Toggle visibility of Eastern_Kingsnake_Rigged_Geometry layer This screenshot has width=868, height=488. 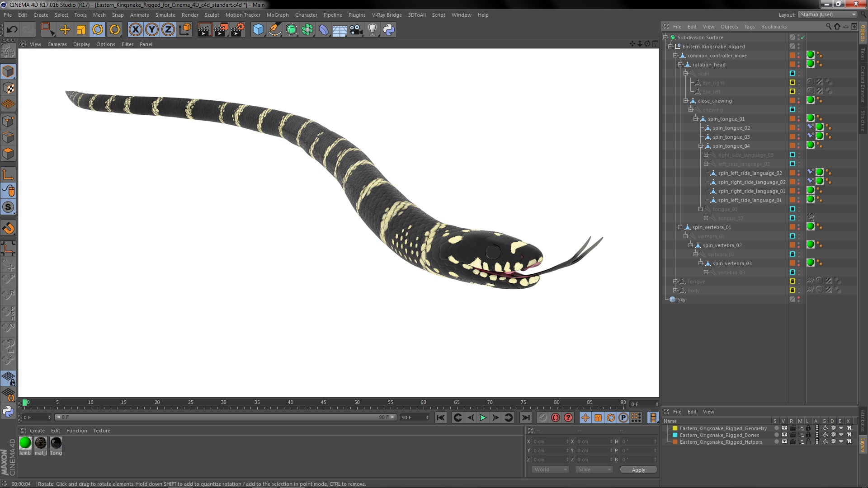pos(784,428)
